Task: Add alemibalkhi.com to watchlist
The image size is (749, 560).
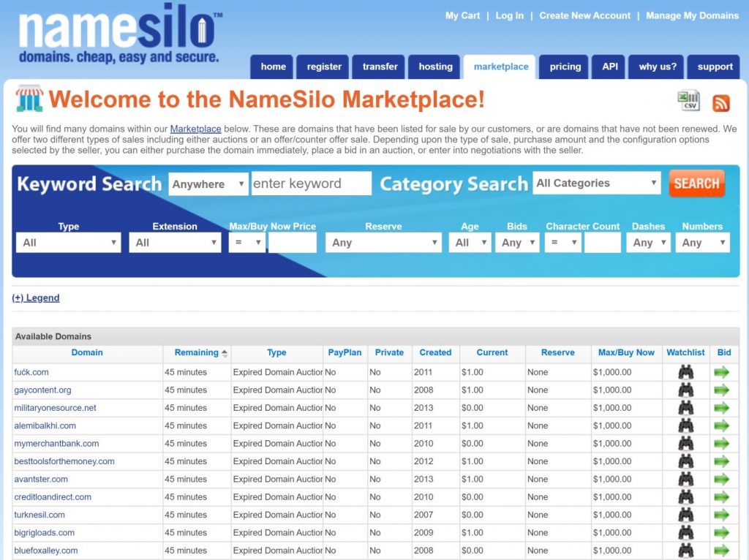Action: pyautogui.click(x=686, y=425)
